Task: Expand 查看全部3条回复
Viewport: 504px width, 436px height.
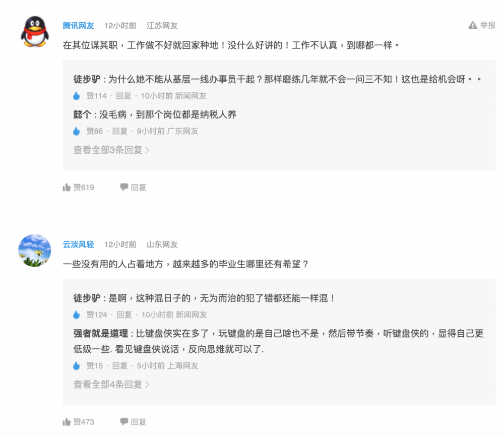Action: pos(111,150)
